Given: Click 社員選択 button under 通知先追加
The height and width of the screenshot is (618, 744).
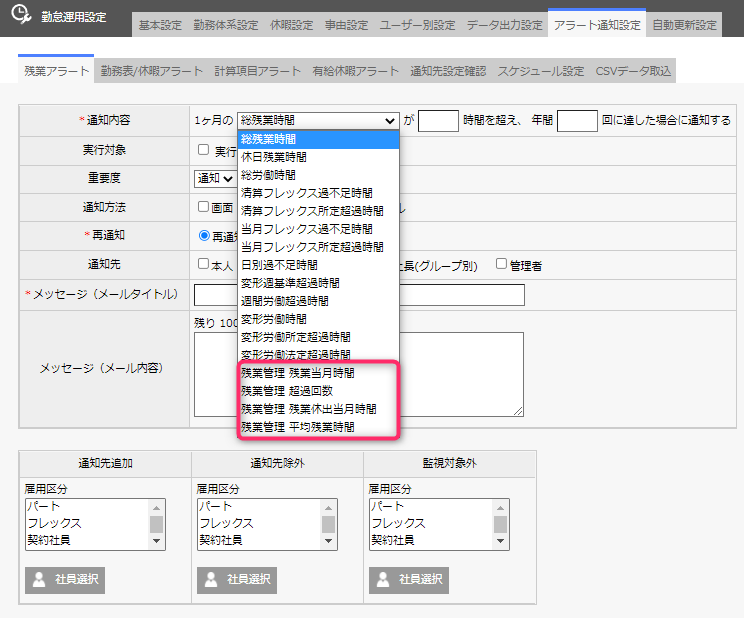Looking at the screenshot, I should pos(65,580).
